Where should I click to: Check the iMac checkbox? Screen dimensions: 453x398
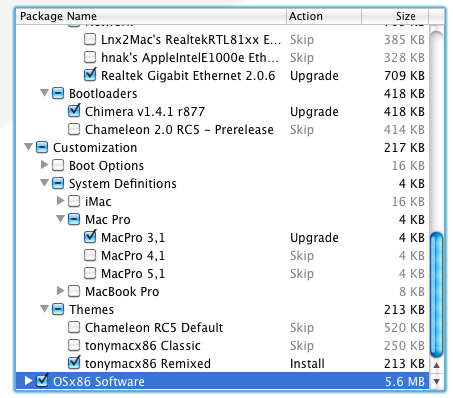point(74,201)
